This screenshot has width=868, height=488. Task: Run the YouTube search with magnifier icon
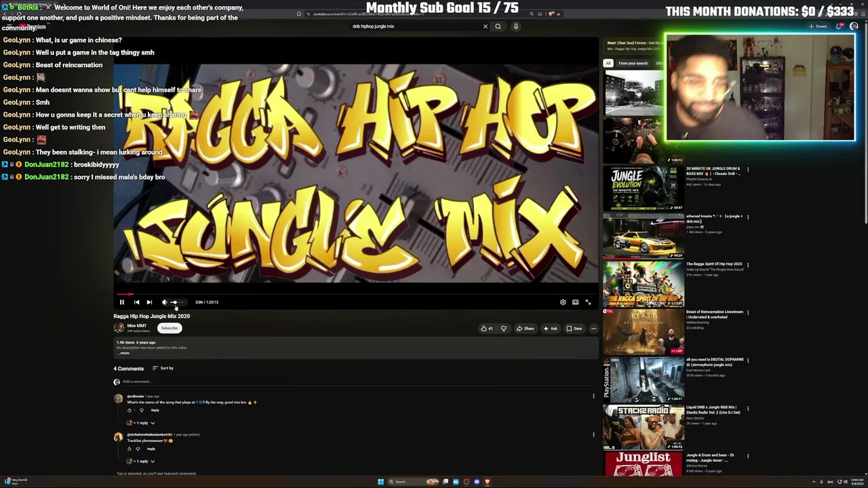click(498, 26)
